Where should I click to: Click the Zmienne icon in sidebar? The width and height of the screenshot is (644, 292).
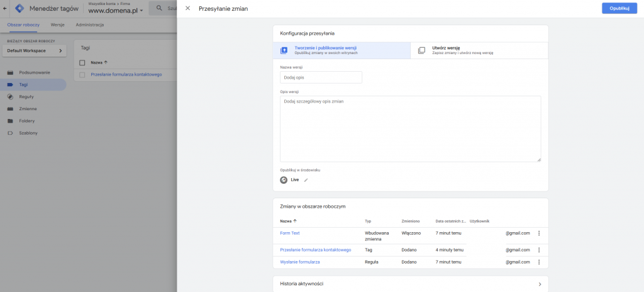coord(10,109)
